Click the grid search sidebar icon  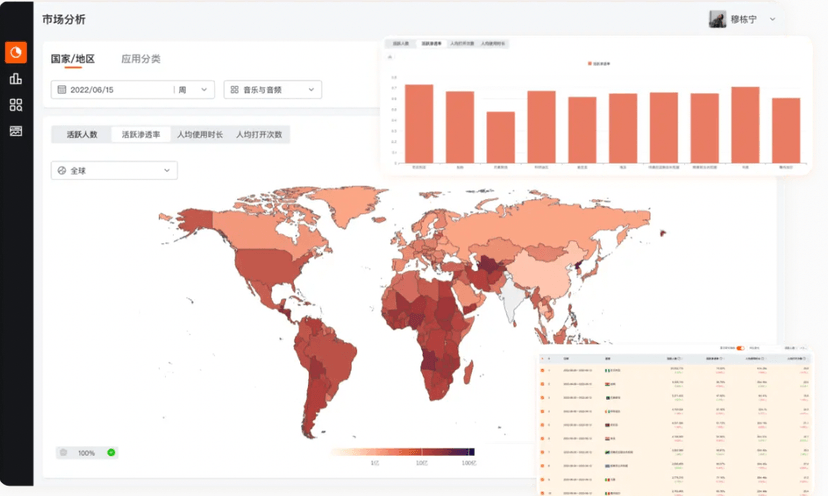[15, 105]
